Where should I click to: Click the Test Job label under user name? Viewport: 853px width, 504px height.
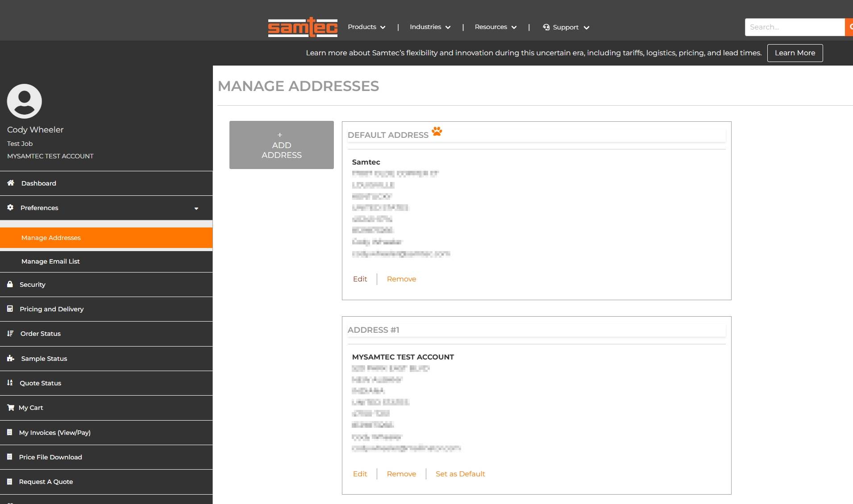point(20,144)
